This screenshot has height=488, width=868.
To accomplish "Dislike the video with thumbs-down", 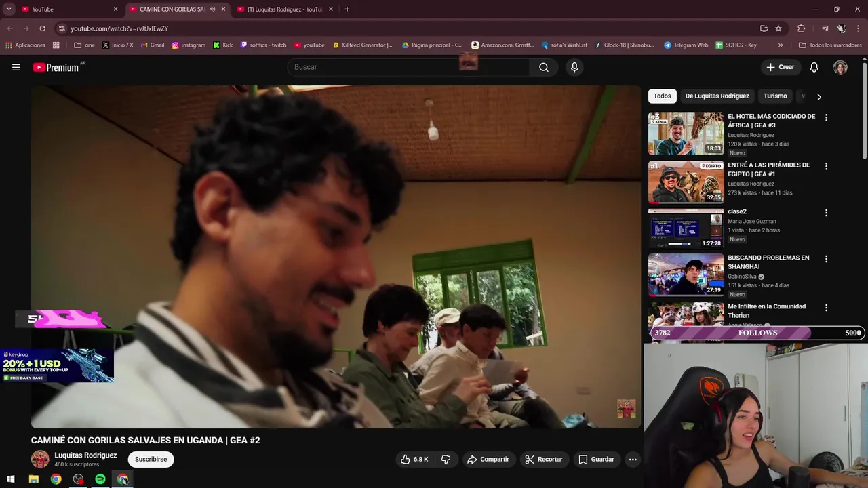I will coord(446,459).
